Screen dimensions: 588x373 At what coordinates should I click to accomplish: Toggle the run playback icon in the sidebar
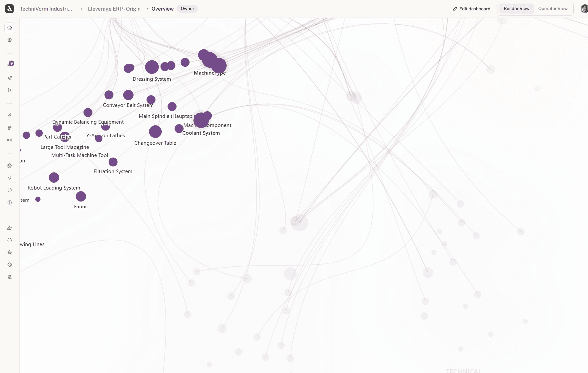click(x=10, y=90)
